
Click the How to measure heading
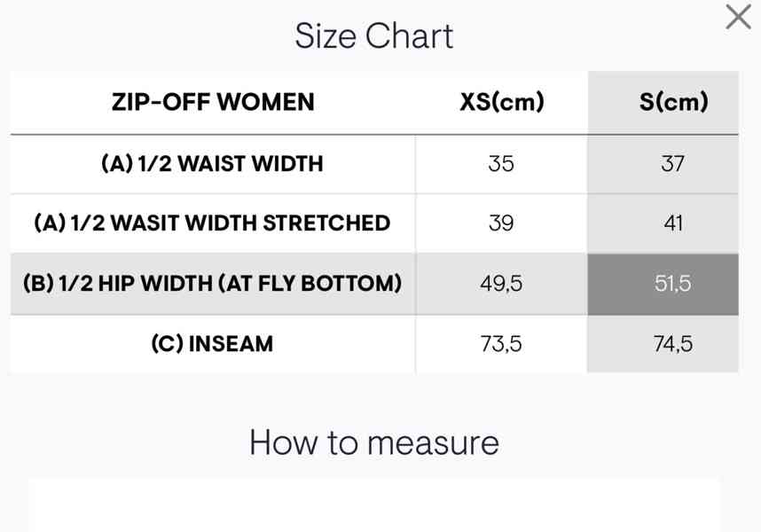coord(374,442)
